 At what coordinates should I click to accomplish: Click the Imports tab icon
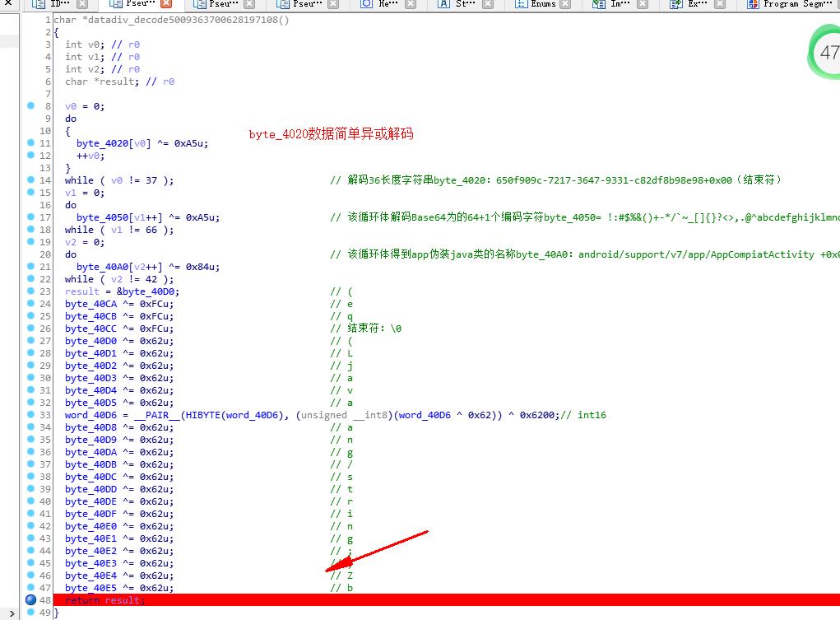601,6
